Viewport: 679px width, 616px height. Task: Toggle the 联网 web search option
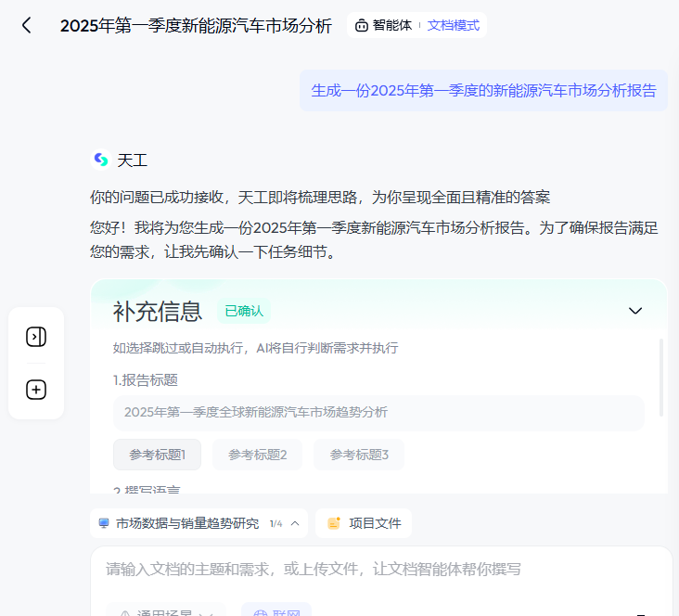coord(276,610)
